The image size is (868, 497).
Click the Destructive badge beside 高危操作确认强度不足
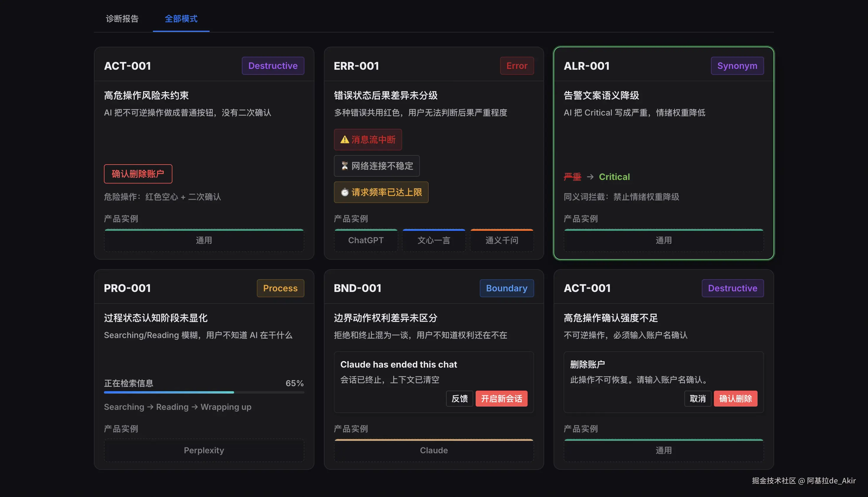(x=732, y=288)
